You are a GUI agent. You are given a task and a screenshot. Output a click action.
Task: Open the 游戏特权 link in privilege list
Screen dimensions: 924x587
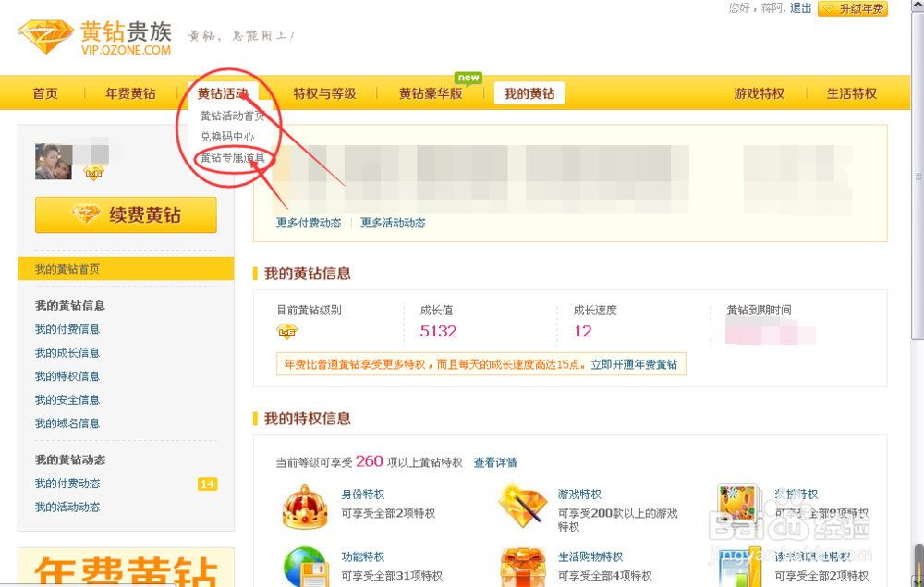pos(579,495)
